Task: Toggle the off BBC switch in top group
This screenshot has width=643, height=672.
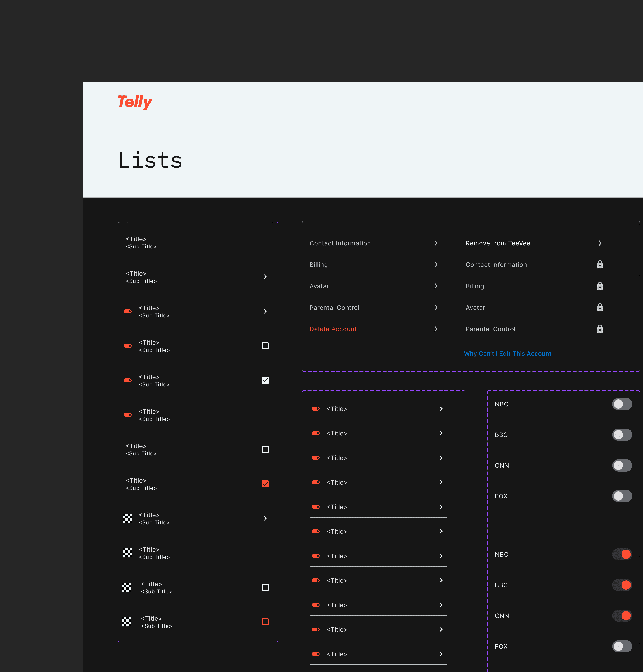Action: coord(622,435)
